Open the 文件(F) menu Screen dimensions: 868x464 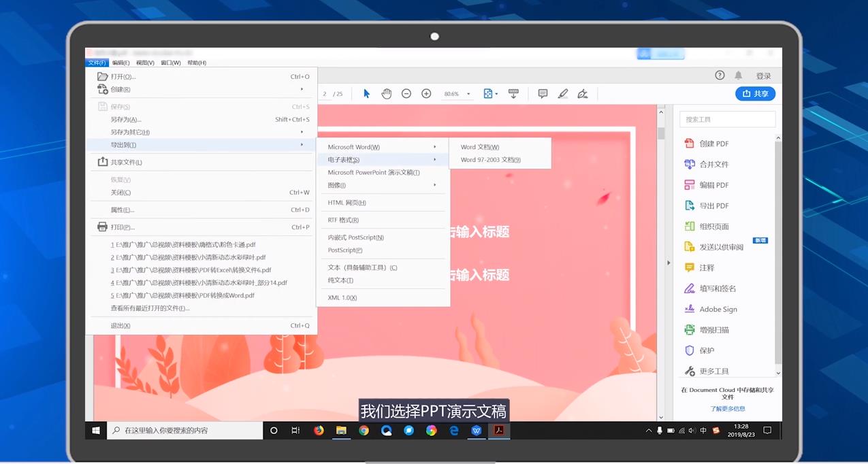click(97, 63)
